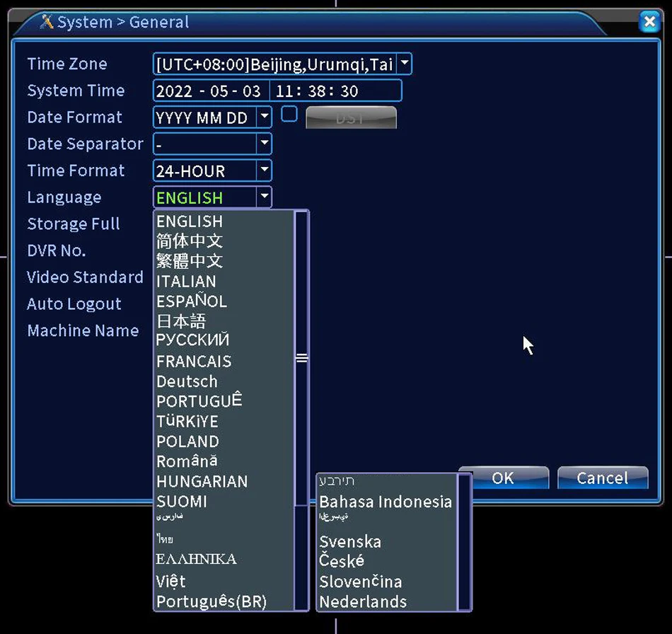Open the Time Format dropdown
Image resolution: width=672 pixels, height=634 pixels.
click(x=264, y=171)
